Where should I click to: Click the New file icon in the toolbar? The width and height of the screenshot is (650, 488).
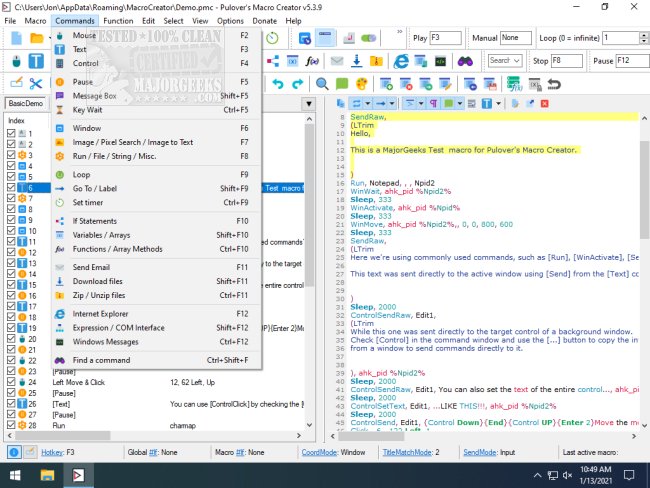16,38
